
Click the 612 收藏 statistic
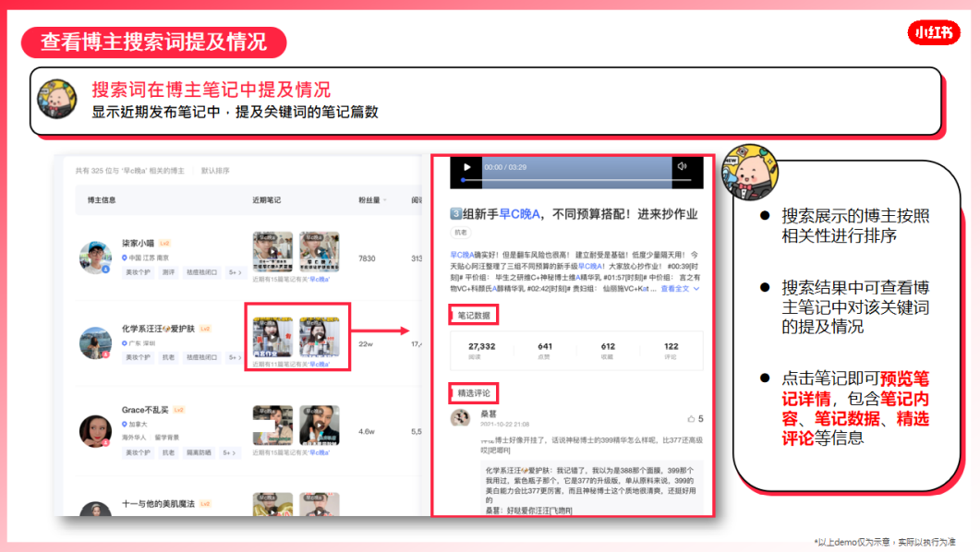(608, 351)
